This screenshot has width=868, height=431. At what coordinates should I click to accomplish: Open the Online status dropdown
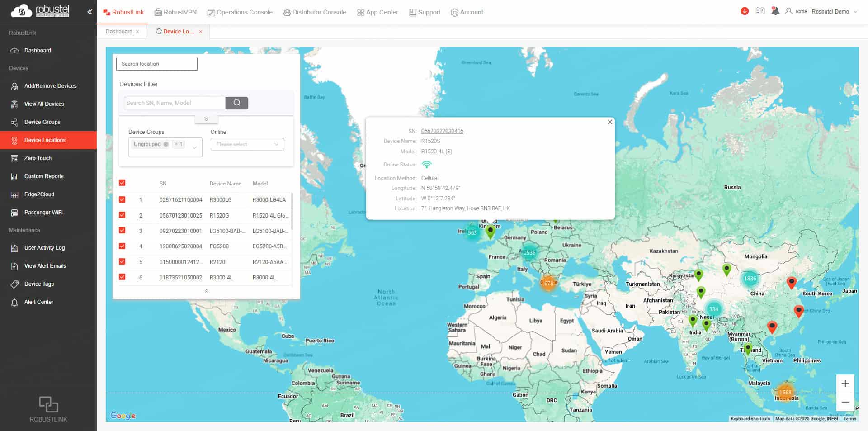pos(247,144)
